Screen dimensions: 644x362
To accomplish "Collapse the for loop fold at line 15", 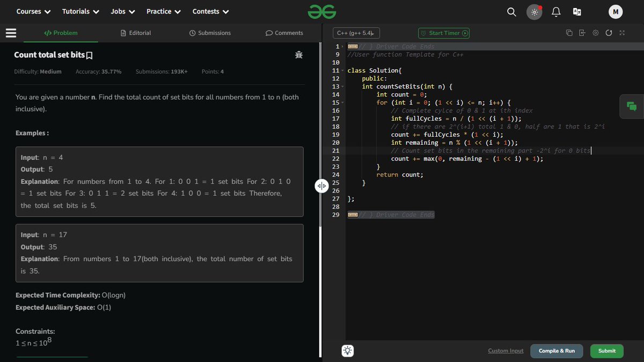I will 343,102.
